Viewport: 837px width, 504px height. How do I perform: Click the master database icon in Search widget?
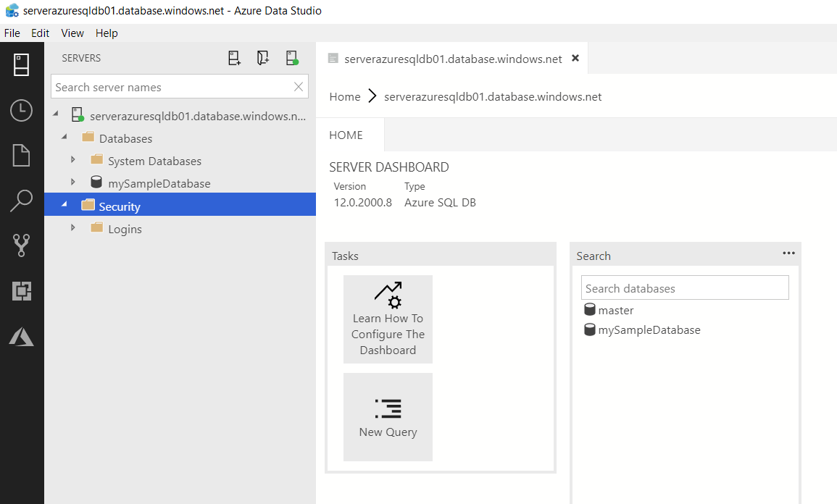pyautogui.click(x=590, y=309)
